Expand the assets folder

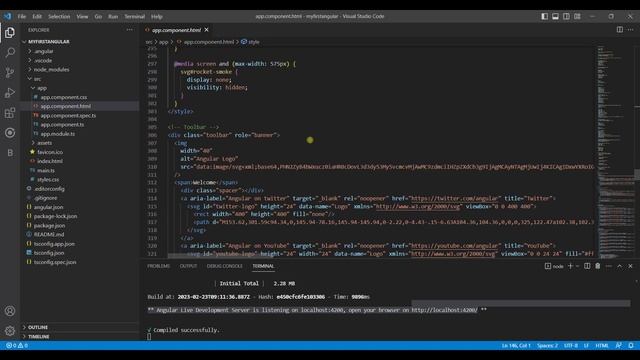pos(80,143)
